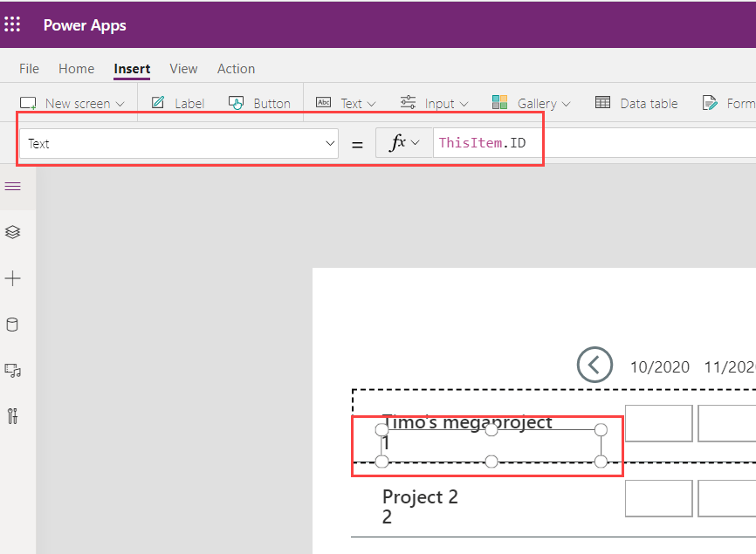
Task: Open the app launcher waffle icon
Action: click(x=13, y=24)
